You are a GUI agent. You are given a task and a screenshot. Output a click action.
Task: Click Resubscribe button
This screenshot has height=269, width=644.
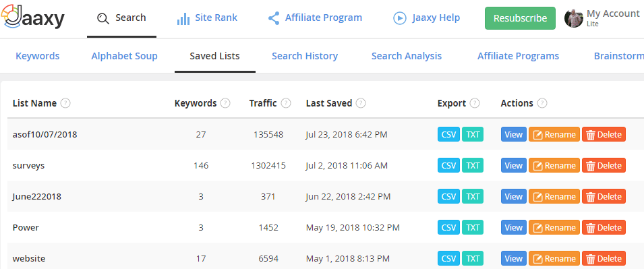[x=520, y=18]
